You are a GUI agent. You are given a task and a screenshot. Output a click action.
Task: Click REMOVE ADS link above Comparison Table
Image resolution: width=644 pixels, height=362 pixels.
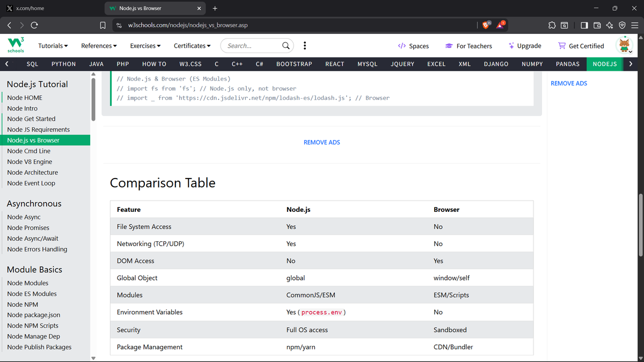pyautogui.click(x=322, y=142)
